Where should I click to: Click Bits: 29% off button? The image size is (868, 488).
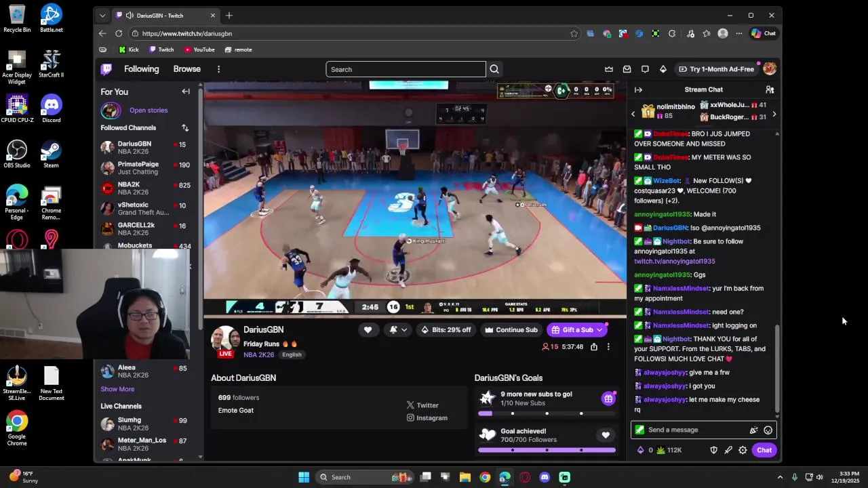(446, 330)
